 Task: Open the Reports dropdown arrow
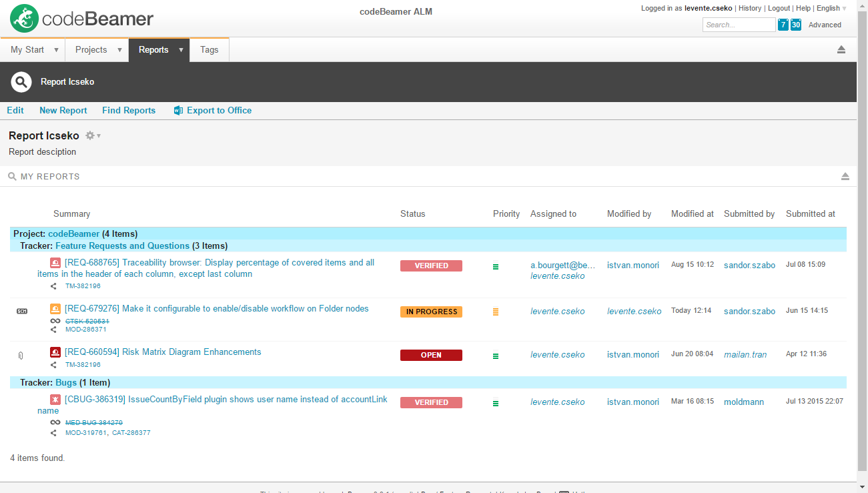pyautogui.click(x=181, y=50)
